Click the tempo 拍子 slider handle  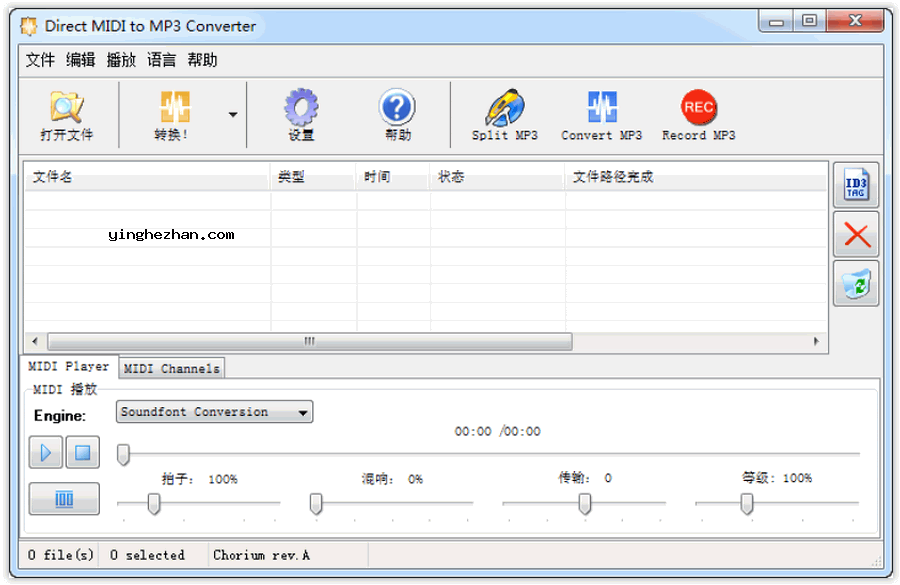pyautogui.click(x=154, y=504)
